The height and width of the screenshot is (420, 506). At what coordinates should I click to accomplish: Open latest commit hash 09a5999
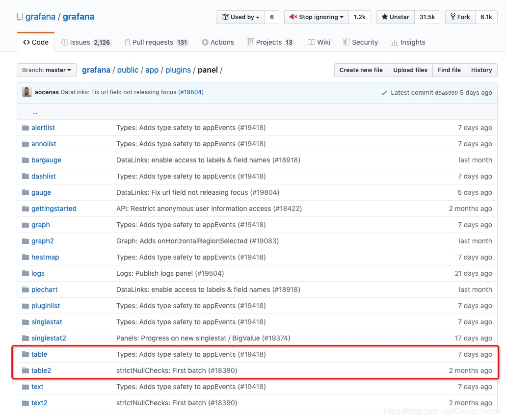point(446,93)
